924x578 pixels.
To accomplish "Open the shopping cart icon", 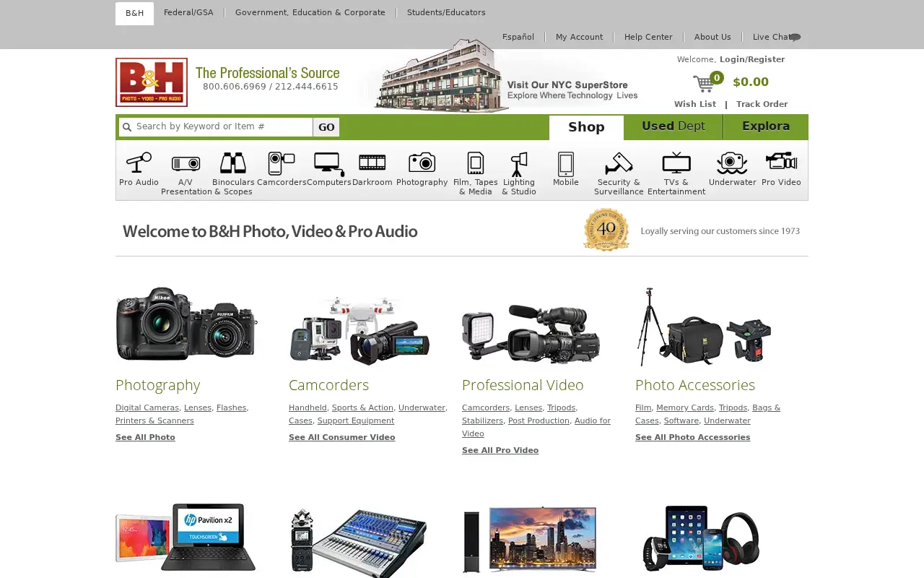I will coord(704,83).
